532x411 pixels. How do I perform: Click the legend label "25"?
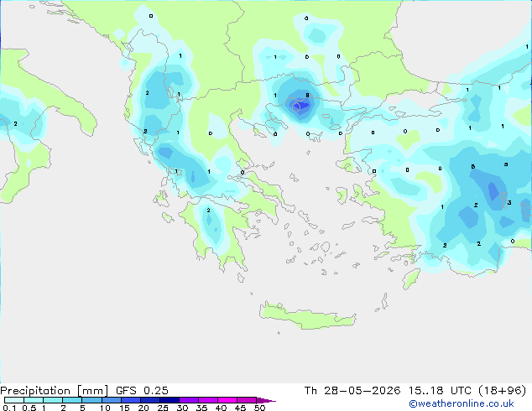pyautogui.click(x=163, y=408)
